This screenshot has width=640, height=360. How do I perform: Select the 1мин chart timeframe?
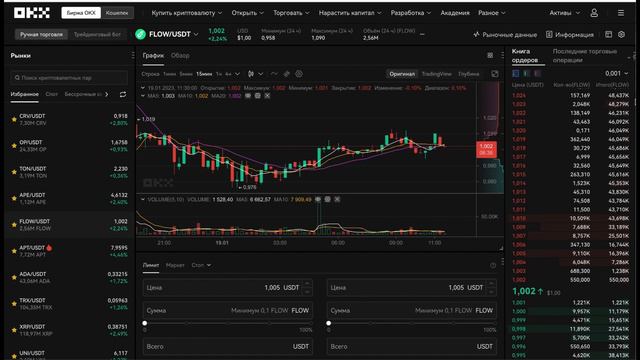(x=169, y=74)
